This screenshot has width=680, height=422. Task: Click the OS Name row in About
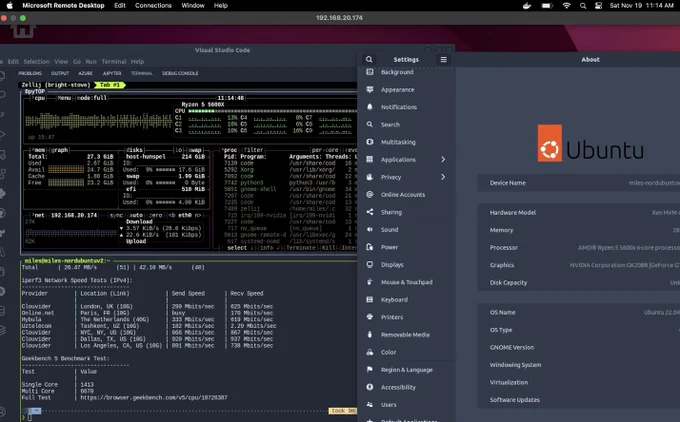coord(579,312)
